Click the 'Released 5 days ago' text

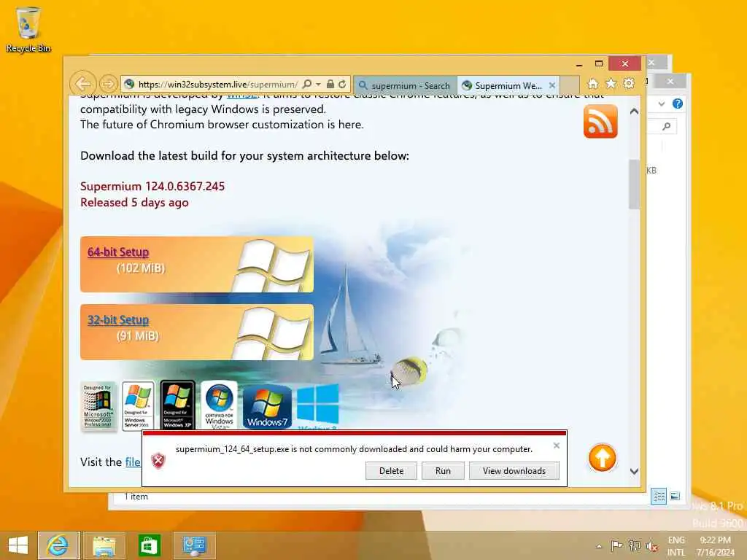tap(134, 203)
